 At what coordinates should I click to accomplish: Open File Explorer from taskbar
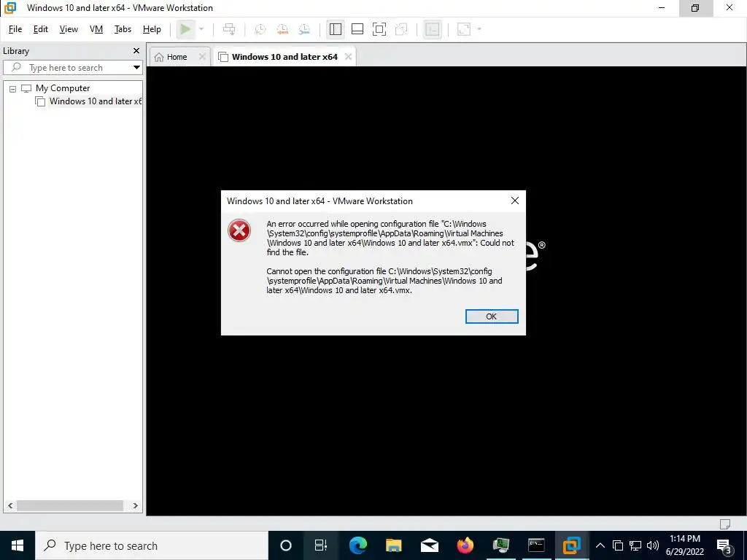[x=393, y=545]
